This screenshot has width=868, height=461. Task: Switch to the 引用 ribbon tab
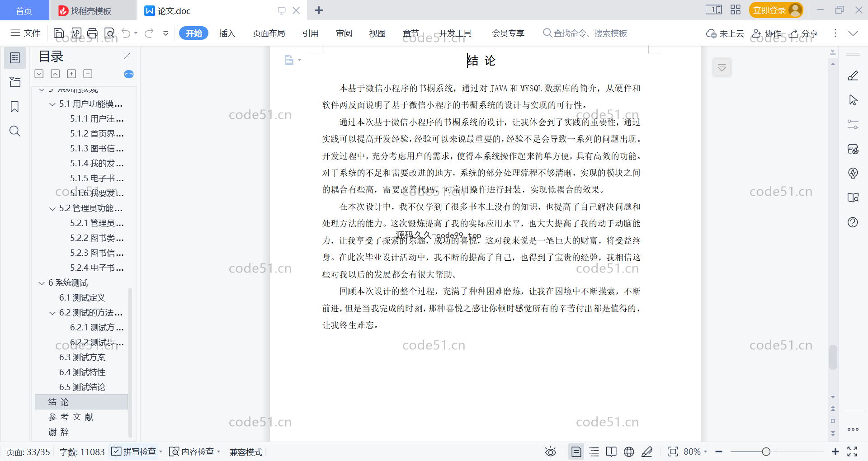[311, 33]
